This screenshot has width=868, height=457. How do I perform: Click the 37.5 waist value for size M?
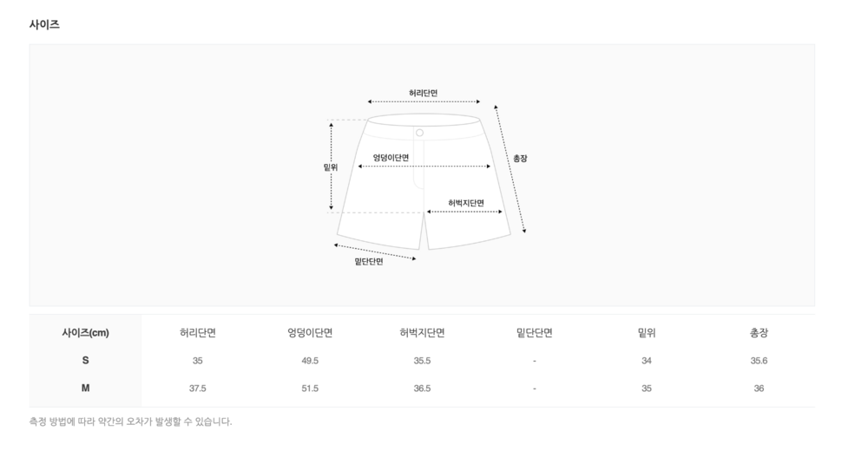click(x=198, y=388)
